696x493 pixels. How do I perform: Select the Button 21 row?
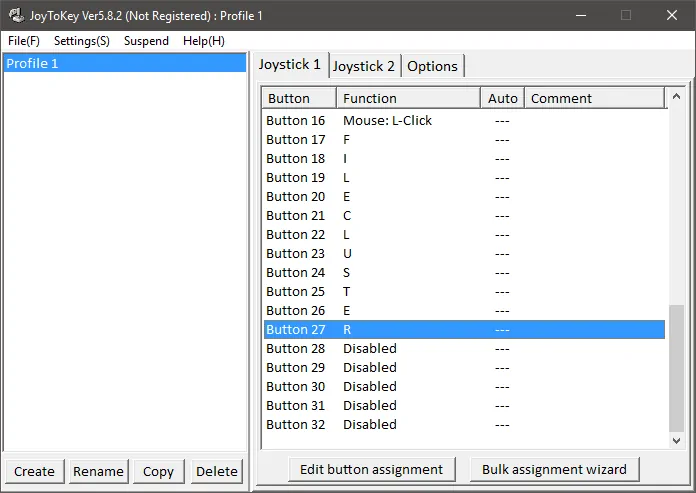464,216
